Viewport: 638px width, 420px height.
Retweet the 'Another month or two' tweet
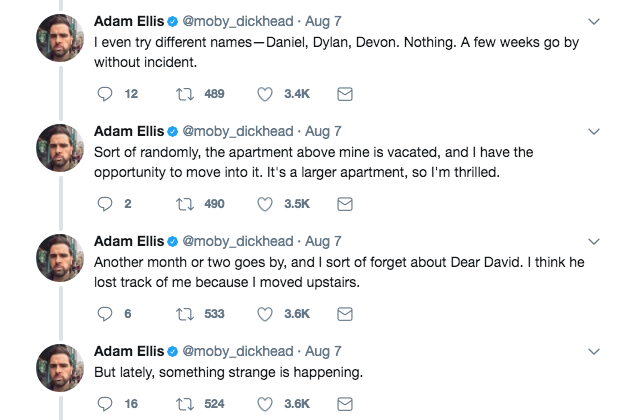coord(184,313)
